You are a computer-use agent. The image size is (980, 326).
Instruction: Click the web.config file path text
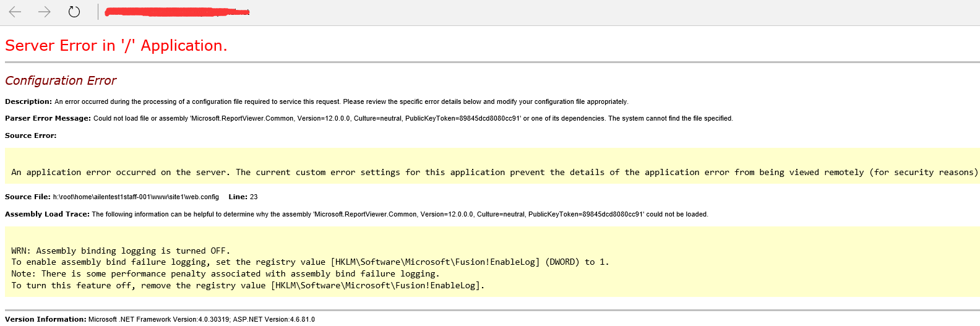coord(136,197)
